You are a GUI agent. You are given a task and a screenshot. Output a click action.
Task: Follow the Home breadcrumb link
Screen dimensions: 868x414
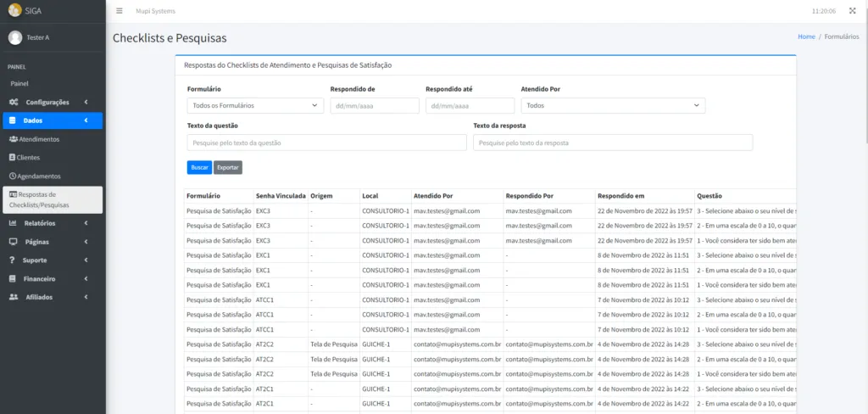click(805, 37)
